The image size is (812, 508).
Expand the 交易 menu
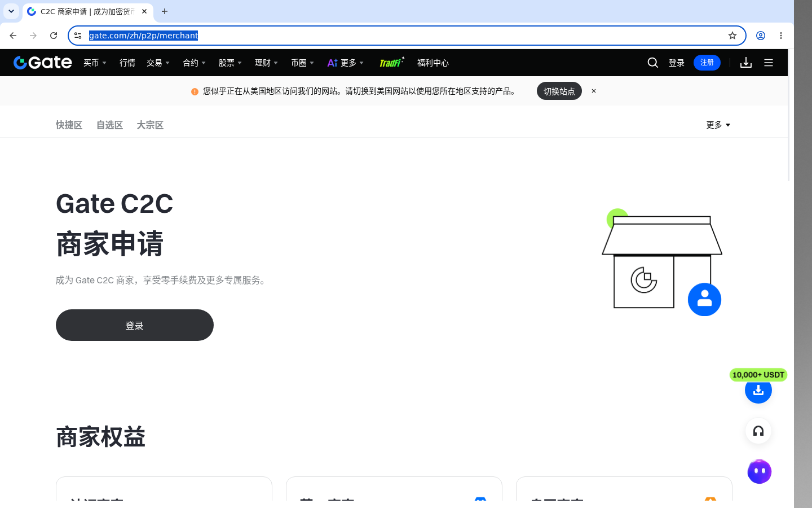(158, 63)
